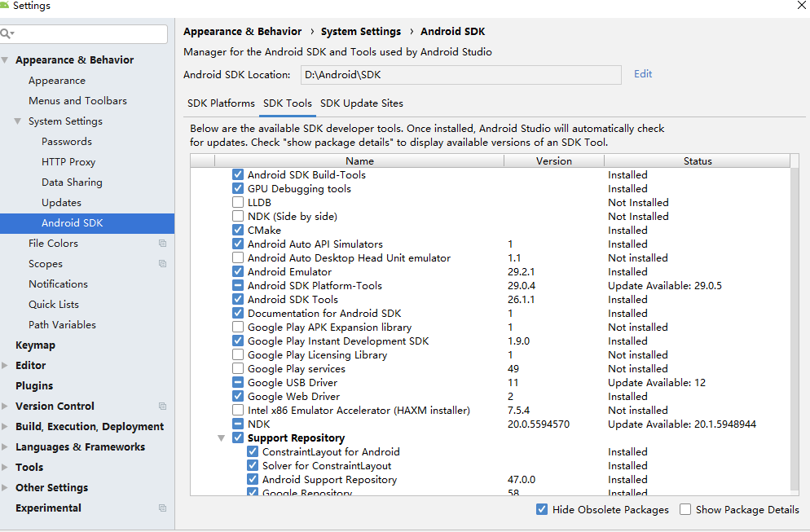
Task: Switch to the SDK Platforms tab
Action: [221, 103]
